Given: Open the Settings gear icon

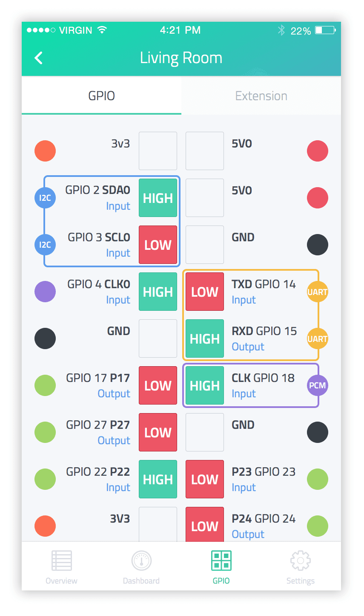Looking at the screenshot, I should pyautogui.click(x=301, y=561).
